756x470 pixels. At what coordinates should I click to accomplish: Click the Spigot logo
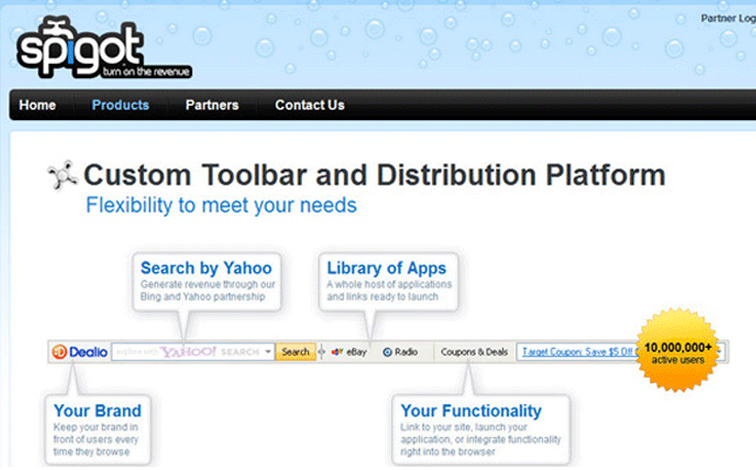pyautogui.click(x=104, y=48)
